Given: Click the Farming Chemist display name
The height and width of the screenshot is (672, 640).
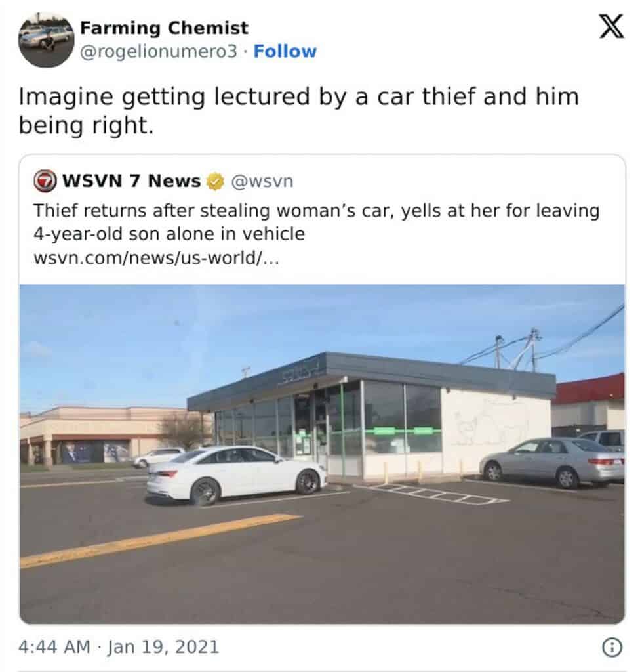Looking at the screenshot, I should click(163, 28).
